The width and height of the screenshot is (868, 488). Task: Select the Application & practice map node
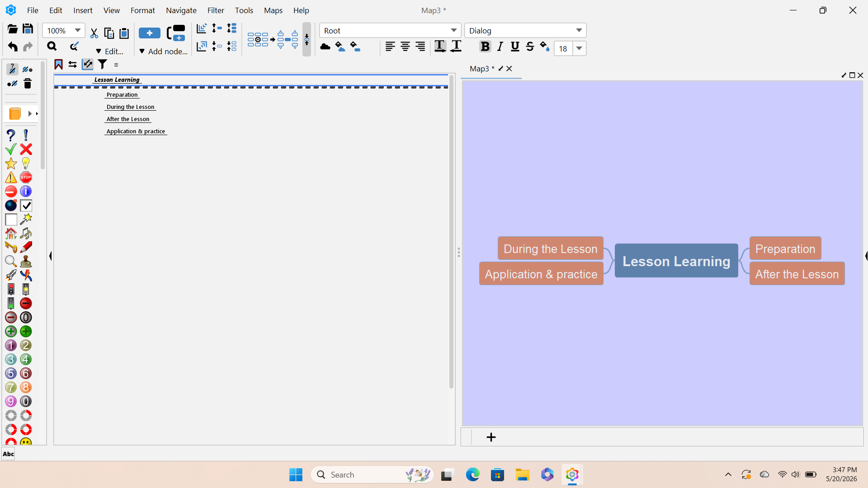[541, 274]
